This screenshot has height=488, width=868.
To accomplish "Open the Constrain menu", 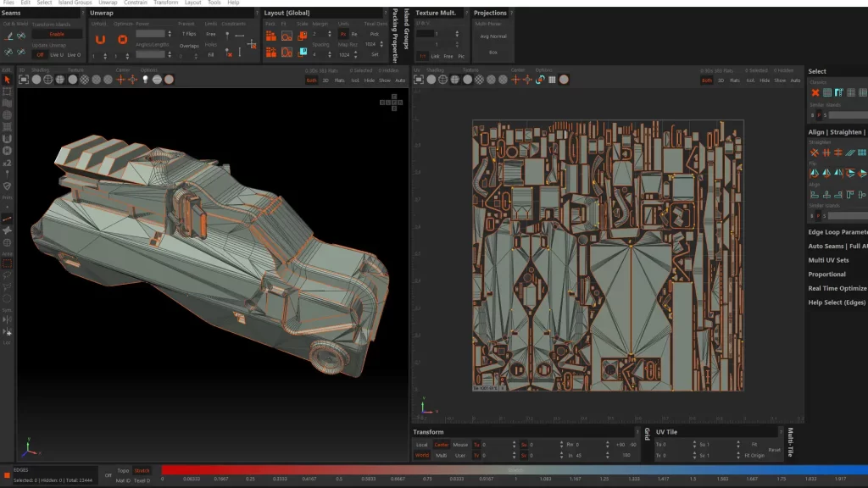I will (x=136, y=3).
